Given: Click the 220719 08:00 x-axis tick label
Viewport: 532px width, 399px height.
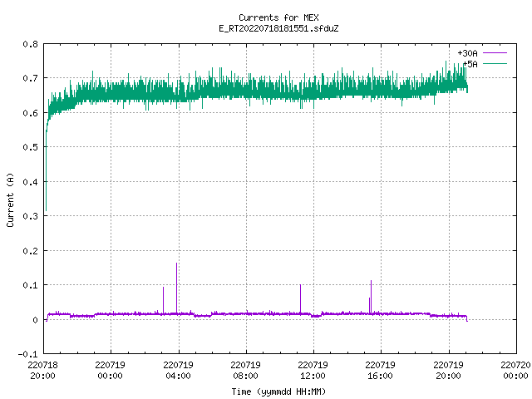Looking at the screenshot, I should [x=246, y=371].
